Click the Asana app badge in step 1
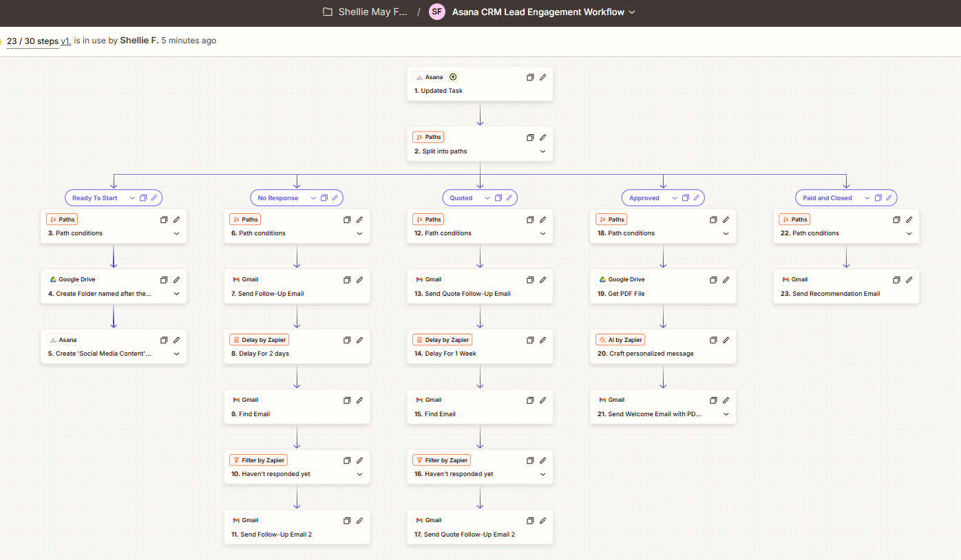 point(429,77)
